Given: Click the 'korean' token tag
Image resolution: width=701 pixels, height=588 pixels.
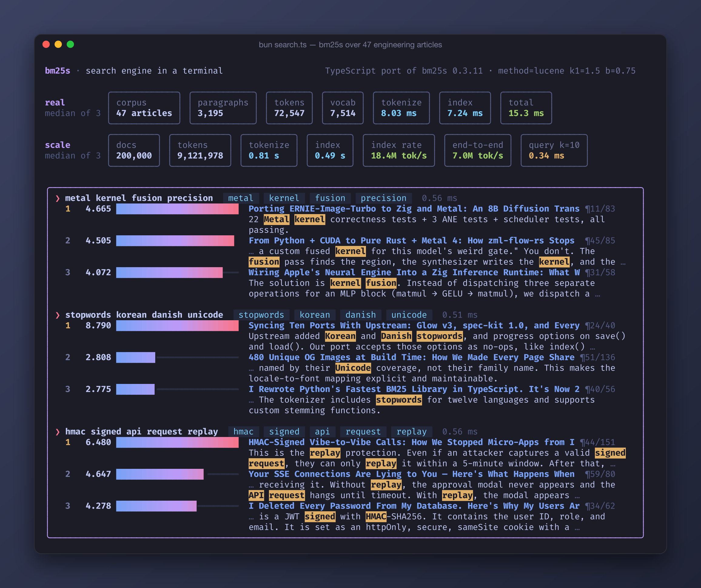Looking at the screenshot, I should point(314,314).
